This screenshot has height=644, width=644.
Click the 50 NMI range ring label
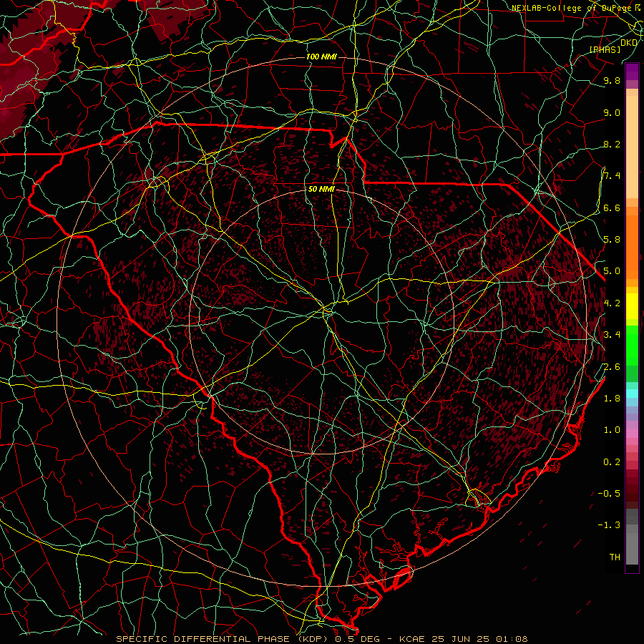[x=321, y=189]
